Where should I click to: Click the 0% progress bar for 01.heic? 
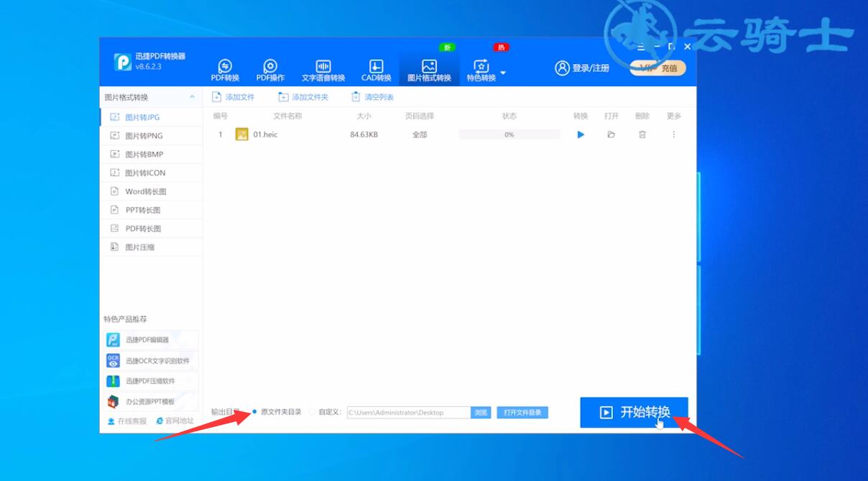509,134
